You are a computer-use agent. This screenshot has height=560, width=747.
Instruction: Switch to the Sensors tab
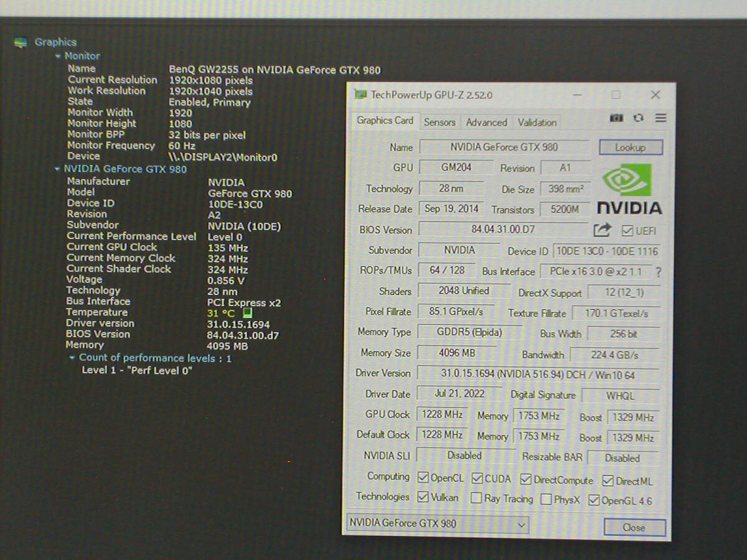(439, 123)
